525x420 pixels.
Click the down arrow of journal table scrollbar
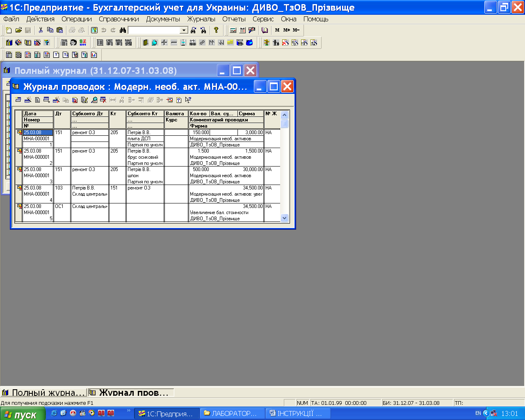pos(284,218)
